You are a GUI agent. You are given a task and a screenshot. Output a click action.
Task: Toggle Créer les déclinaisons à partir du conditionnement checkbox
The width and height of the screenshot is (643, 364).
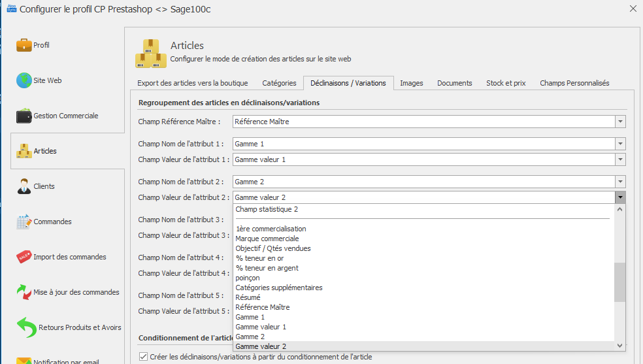point(143,357)
